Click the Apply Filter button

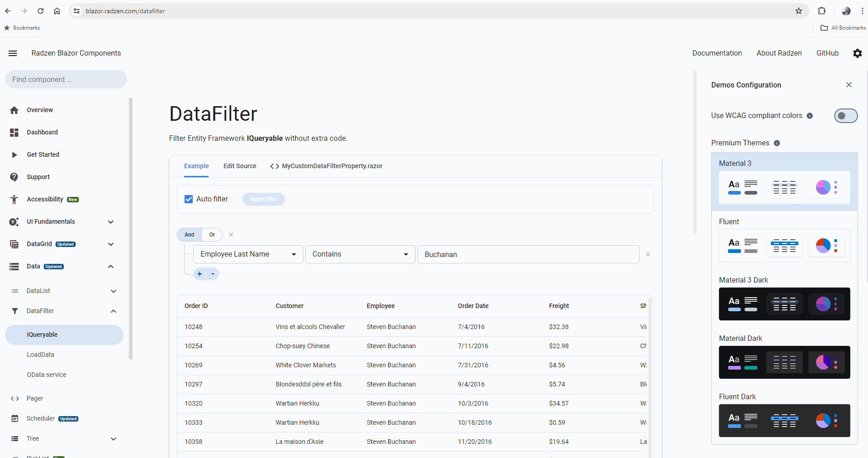tap(263, 199)
